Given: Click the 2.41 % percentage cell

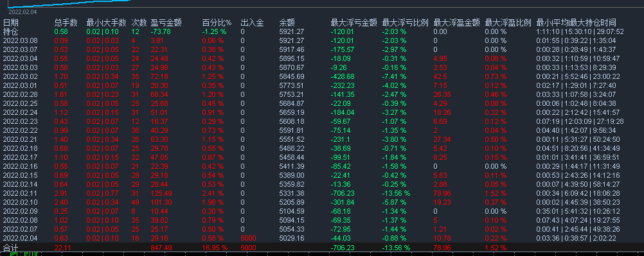Looking at the screenshot, I should [213, 193].
